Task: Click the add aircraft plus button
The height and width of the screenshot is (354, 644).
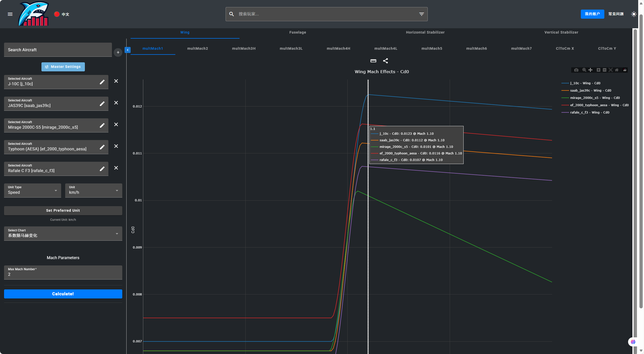Action: coord(118,52)
